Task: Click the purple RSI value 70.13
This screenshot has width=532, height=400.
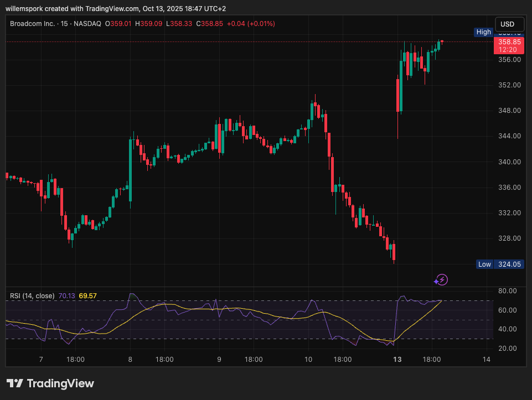Action: (66, 296)
